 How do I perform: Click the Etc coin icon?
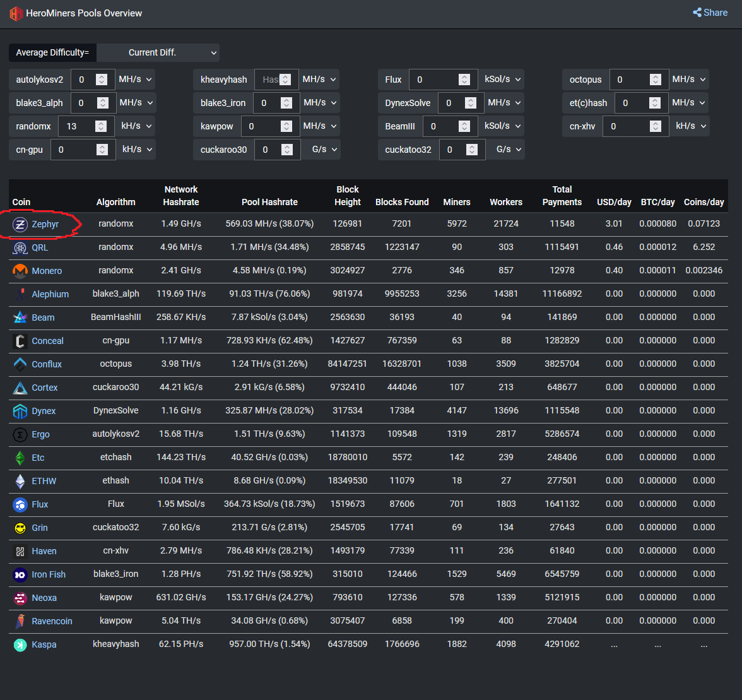click(20, 458)
